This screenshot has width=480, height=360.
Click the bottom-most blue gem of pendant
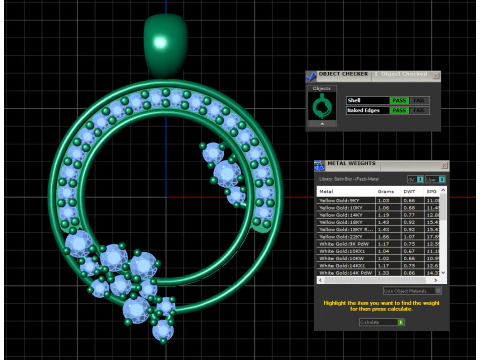point(163,330)
